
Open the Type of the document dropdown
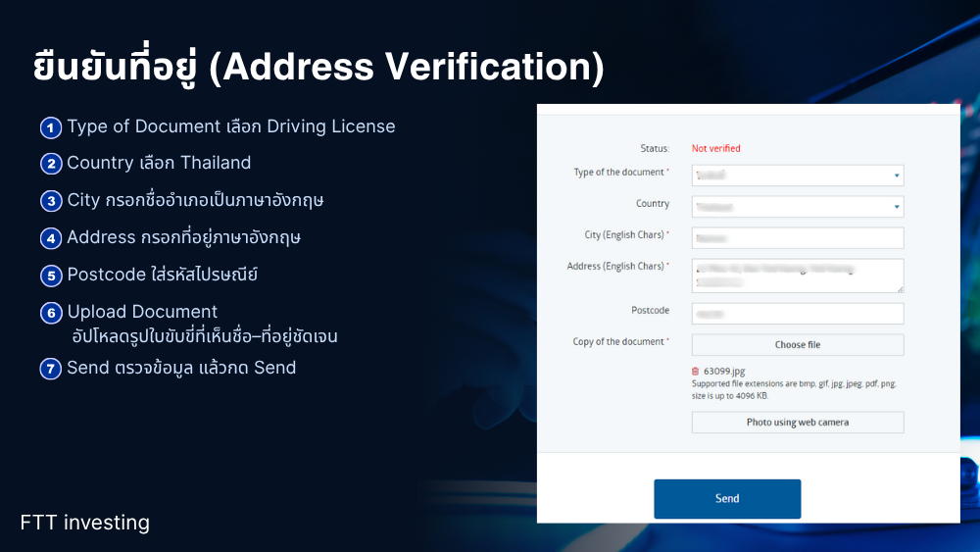coord(798,176)
